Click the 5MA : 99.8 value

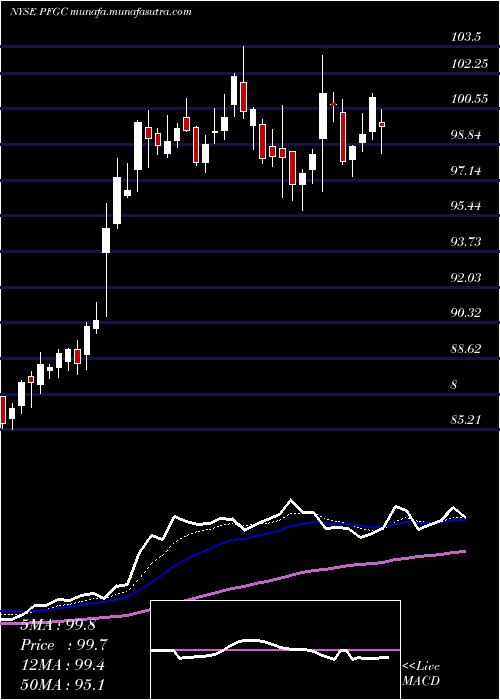tap(58, 625)
